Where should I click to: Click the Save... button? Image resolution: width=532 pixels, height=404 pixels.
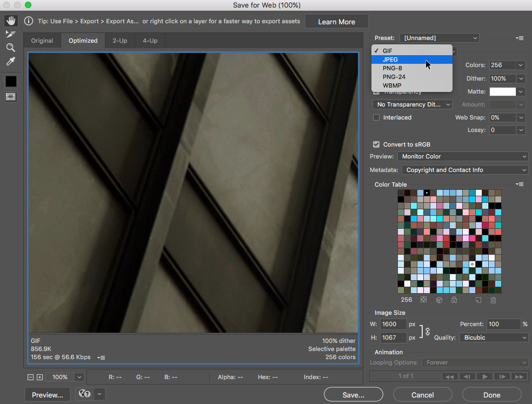pos(354,395)
